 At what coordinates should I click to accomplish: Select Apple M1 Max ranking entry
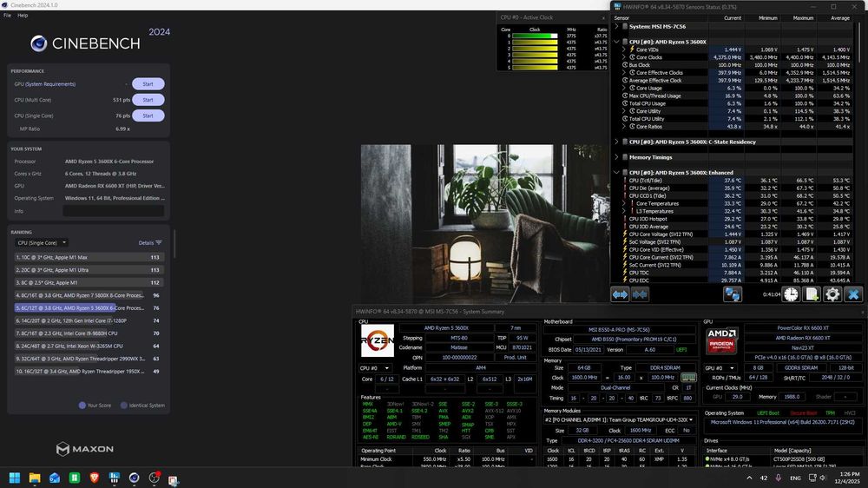coord(89,257)
